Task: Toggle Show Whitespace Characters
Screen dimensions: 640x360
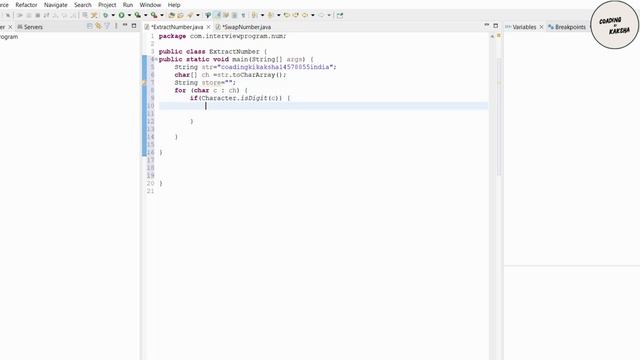Action: (x=244, y=15)
